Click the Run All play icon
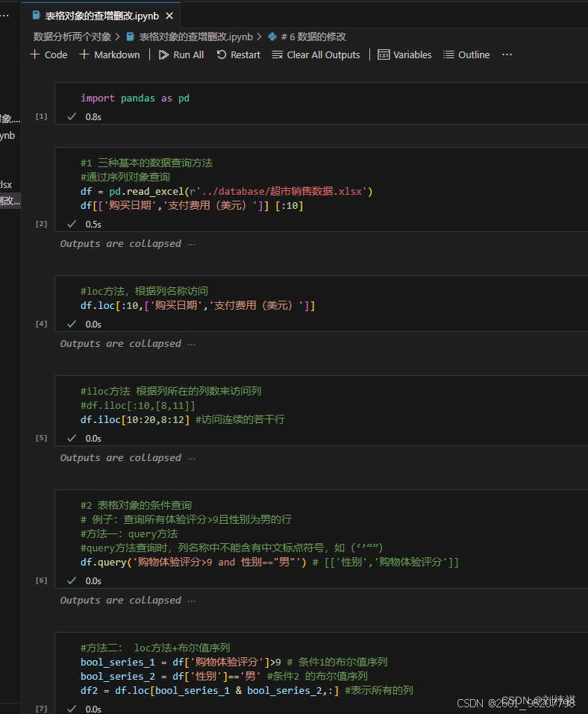This screenshot has height=714, width=588. pyautogui.click(x=163, y=54)
